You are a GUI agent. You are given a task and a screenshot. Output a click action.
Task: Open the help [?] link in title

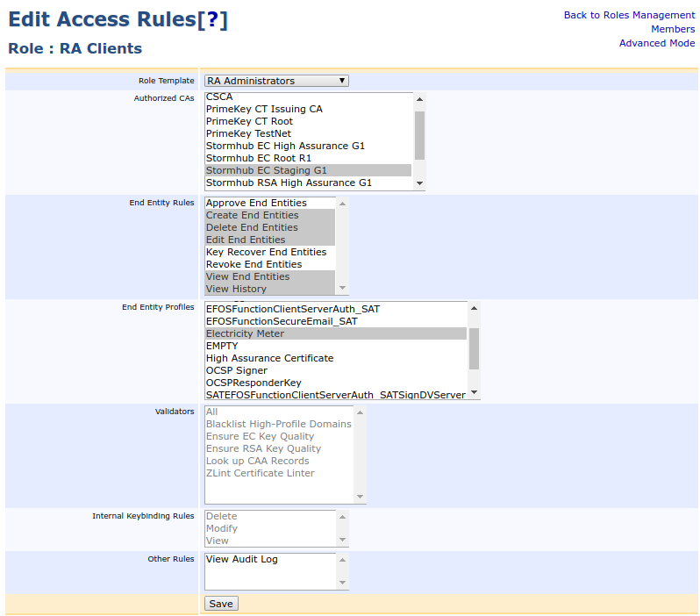tap(211, 20)
